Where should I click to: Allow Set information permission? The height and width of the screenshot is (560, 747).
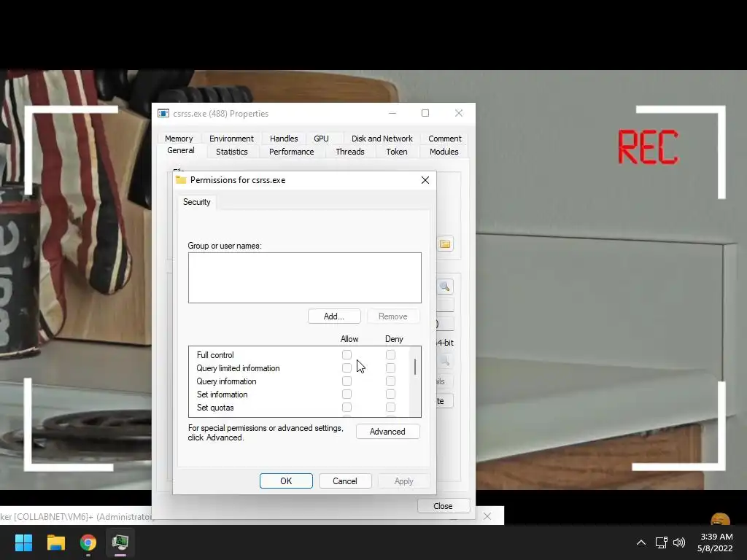(347, 394)
